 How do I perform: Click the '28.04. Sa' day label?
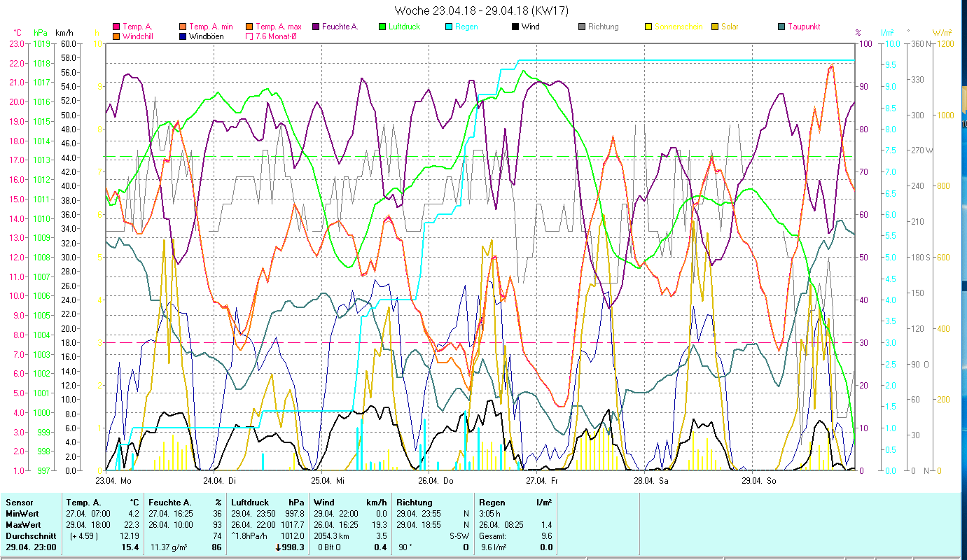[651, 480]
